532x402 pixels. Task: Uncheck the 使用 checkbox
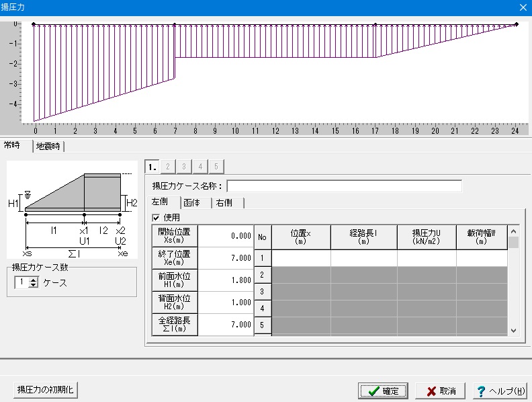(156, 218)
